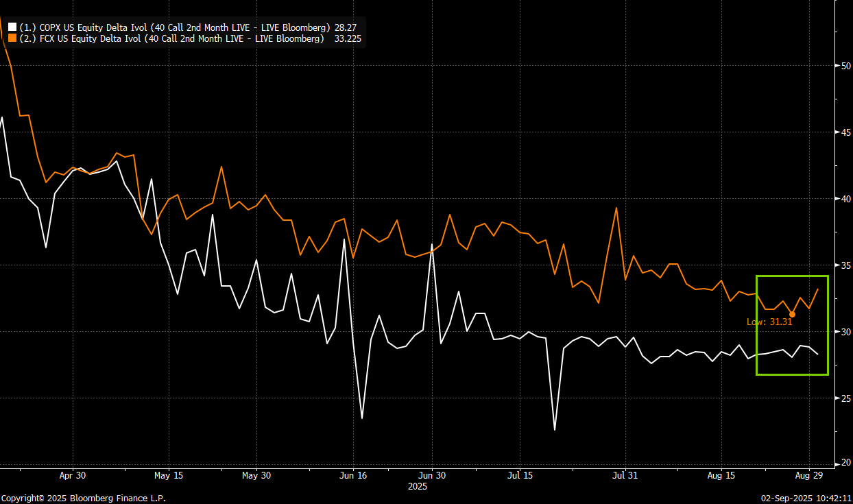853x504 pixels.
Task: Click the Apr 30 date axis label
Action: point(73,475)
